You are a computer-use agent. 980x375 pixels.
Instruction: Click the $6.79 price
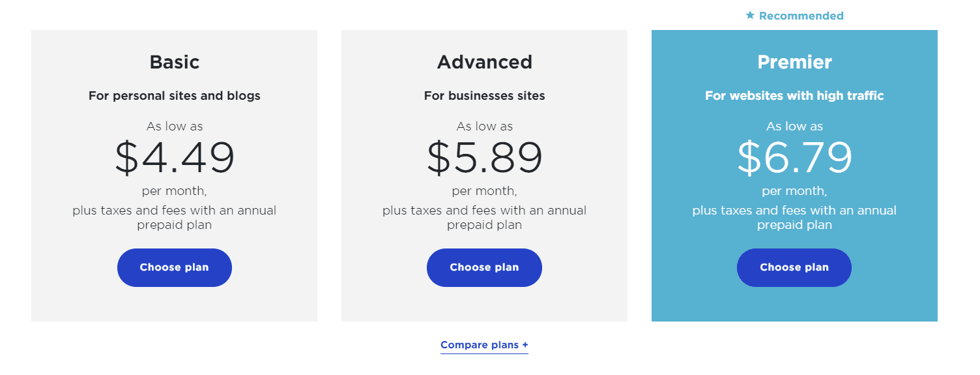click(x=794, y=158)
